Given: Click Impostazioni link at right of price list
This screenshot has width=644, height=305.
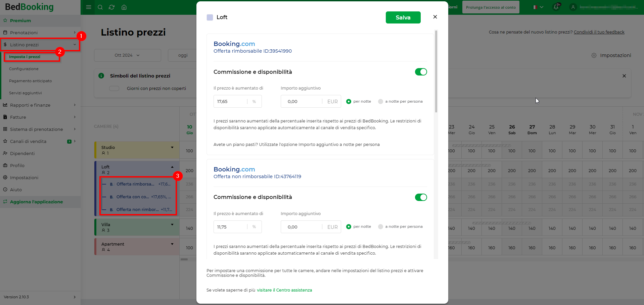Looking at the screenshot, I should (615, 55).
